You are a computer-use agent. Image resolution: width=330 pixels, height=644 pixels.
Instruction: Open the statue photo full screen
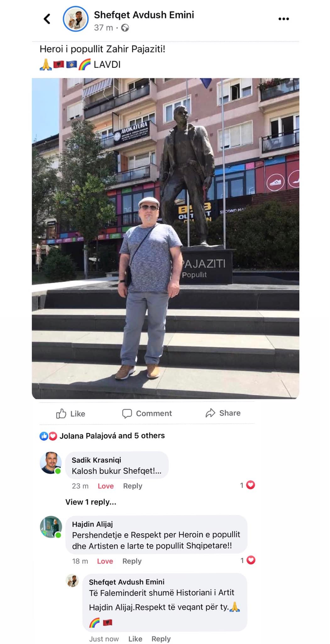click(165, 238)
